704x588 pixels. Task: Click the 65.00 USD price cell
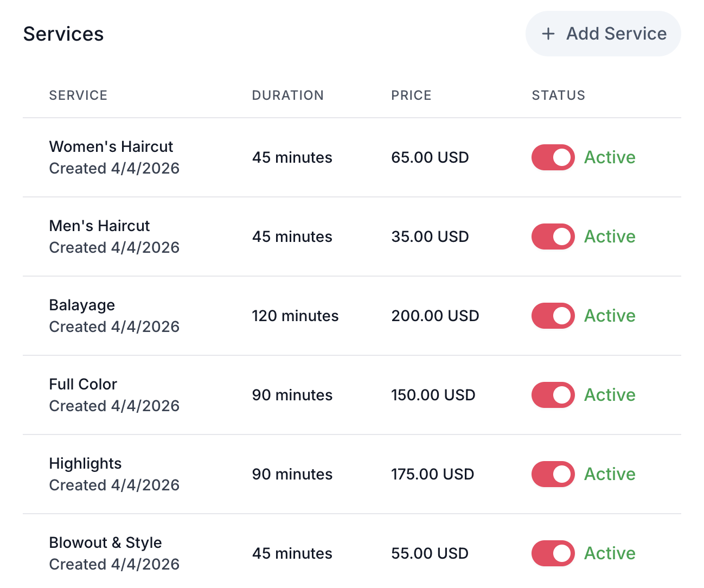click(430, 157)
